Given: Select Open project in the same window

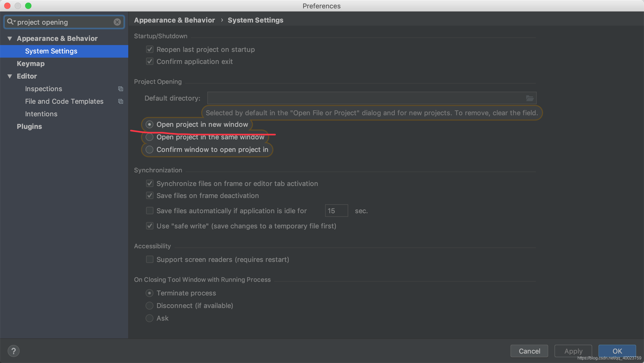Looking at the screenshot, I should click(x=149, y=137).
